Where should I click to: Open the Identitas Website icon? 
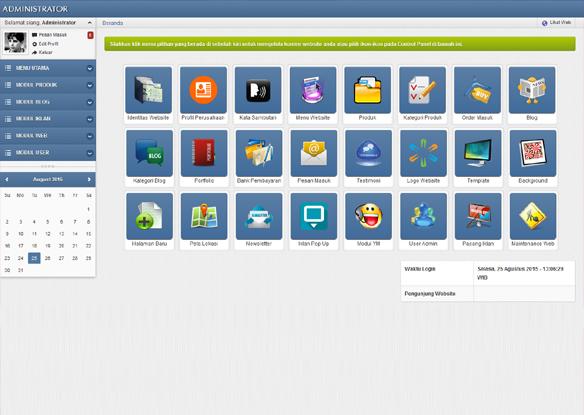148,90
